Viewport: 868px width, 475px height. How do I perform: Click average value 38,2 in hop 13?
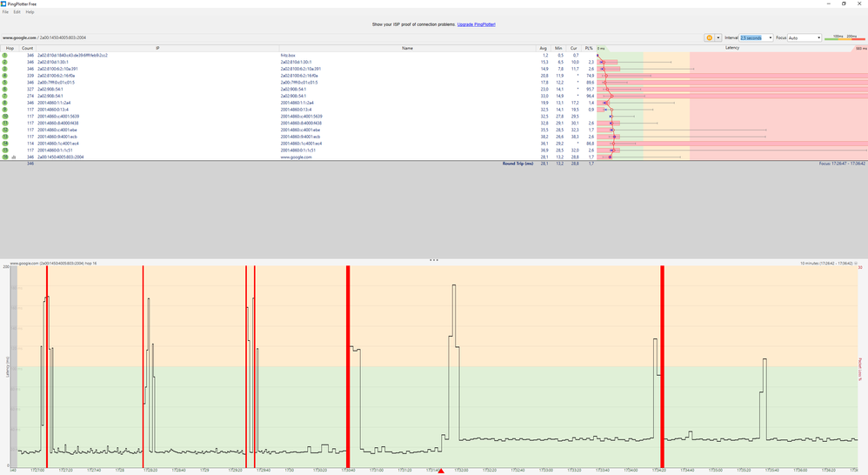click(544, 137)
